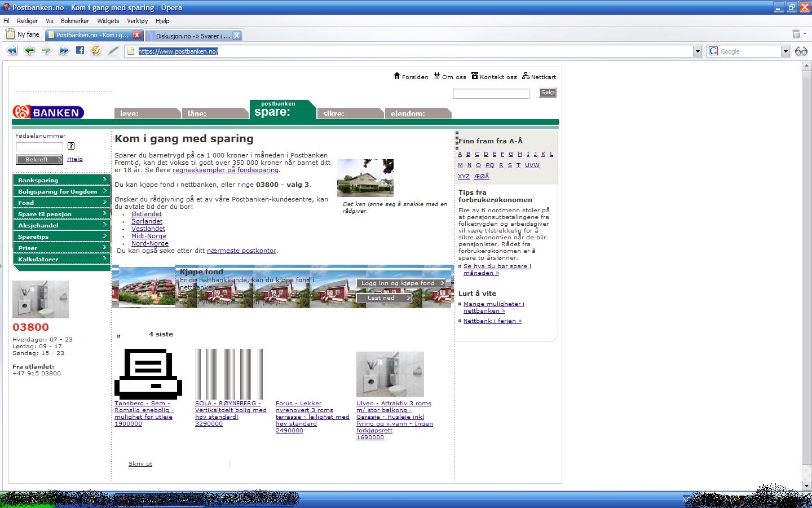Click the Om oss link
Viewport: 812px width, 508px height.
click(450, 77)
